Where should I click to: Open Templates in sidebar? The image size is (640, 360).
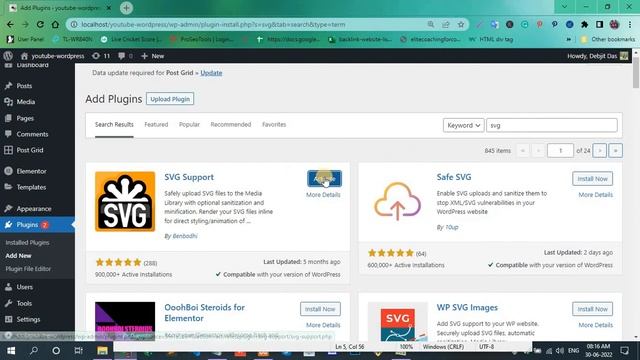tap(31, 187)
